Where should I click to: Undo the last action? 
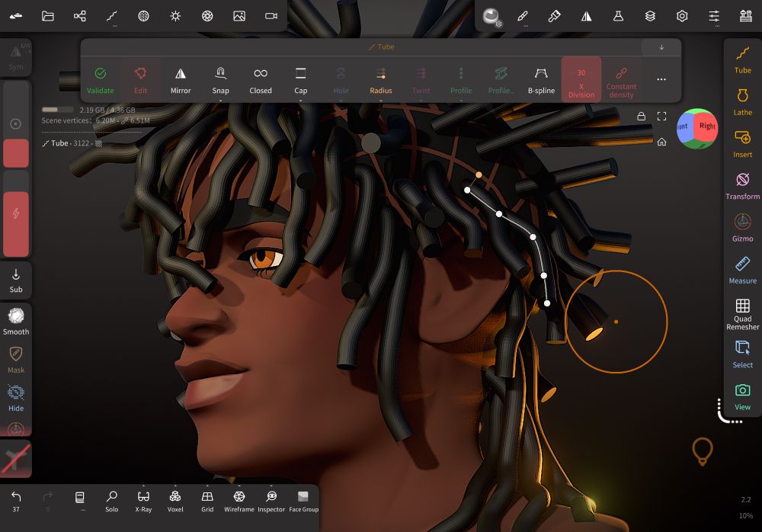click(16, 501)
